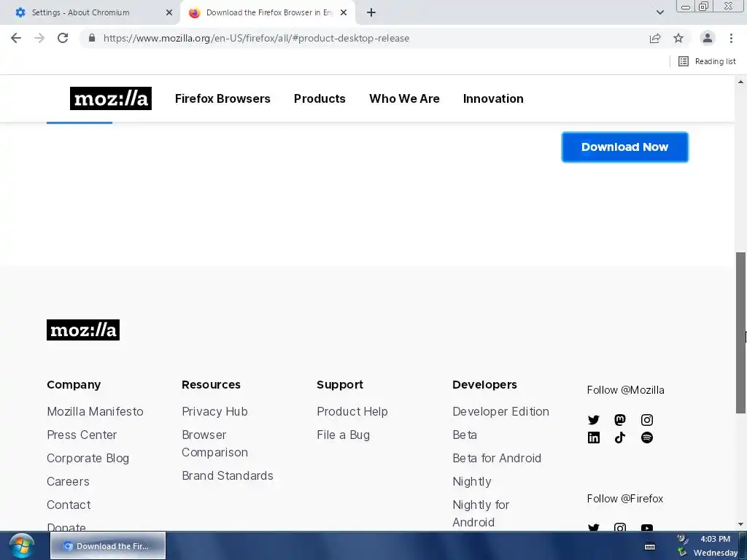
Task: Open the Firefox Browsers menu
Action: tap(222, 98)
